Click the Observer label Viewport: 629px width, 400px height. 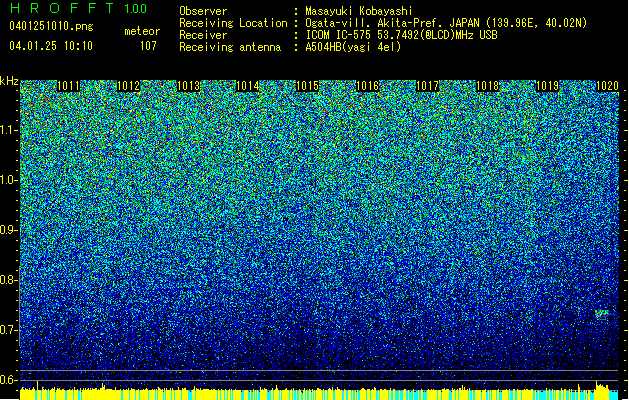(203, 11)
